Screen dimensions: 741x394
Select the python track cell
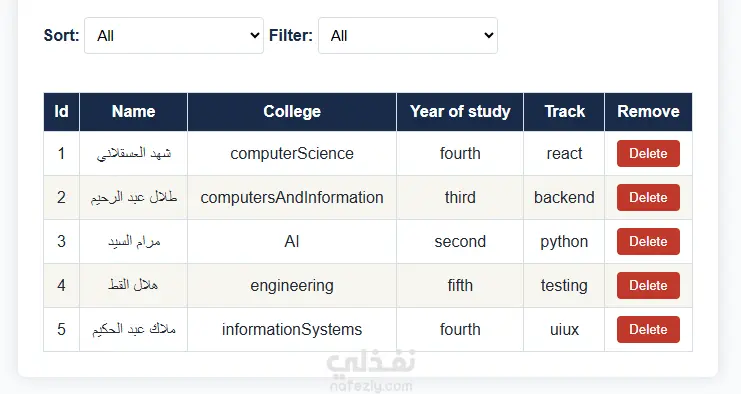point(564,241)
